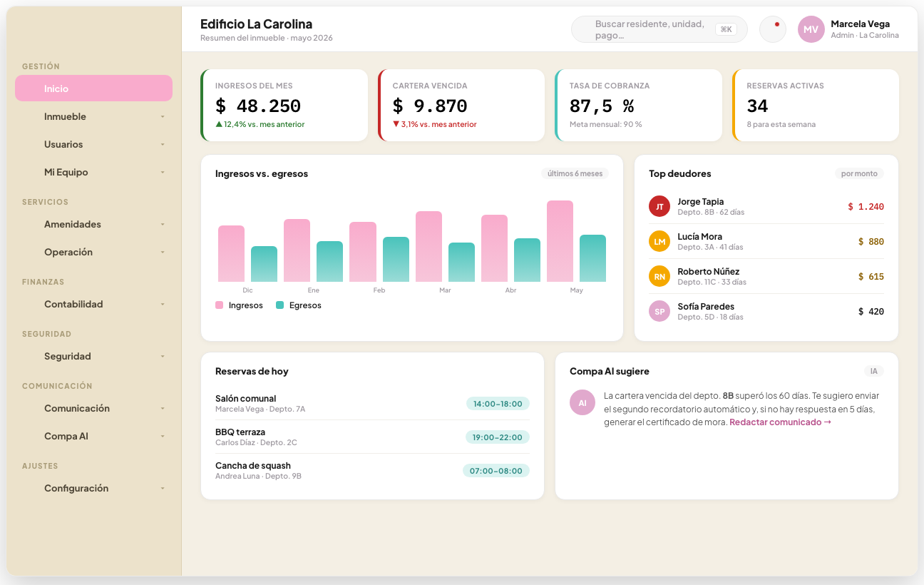Open Configuración in the sidebar
924x585 pixels.
[93, 488]
